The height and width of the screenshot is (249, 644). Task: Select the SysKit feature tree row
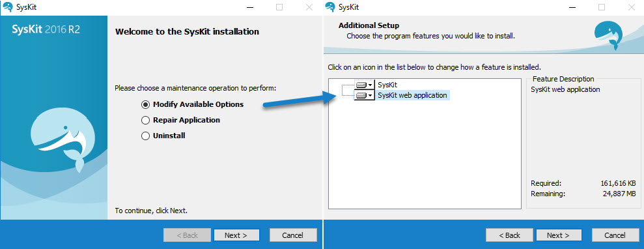click(x=387, y=85)
